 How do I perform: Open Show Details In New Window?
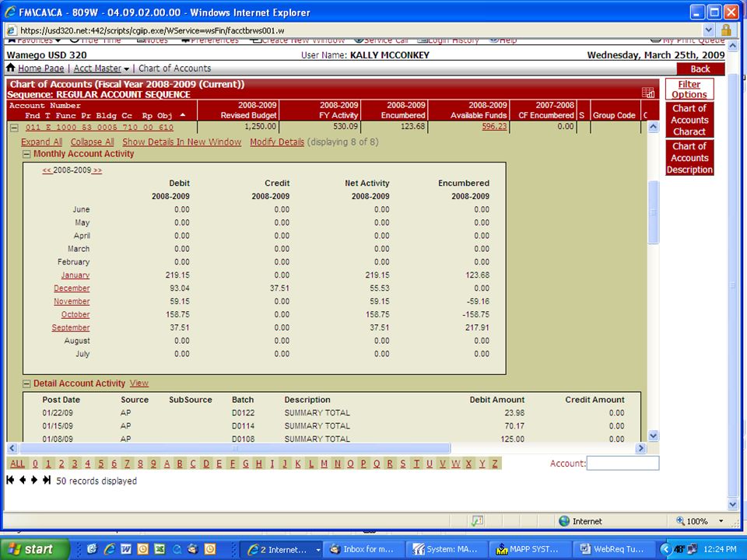[x=182, y=142]
